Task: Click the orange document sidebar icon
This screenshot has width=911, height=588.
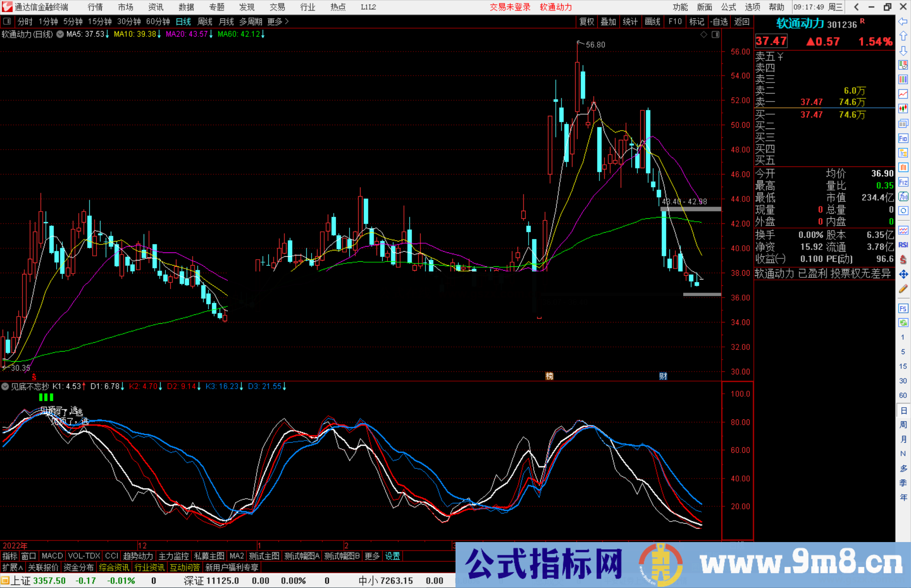Action: point(903,167)
